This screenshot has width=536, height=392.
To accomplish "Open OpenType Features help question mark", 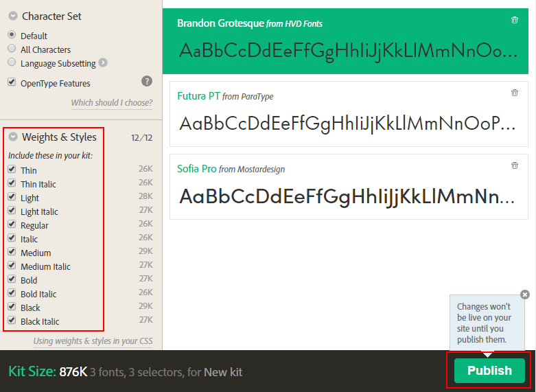I will point(147,82).
